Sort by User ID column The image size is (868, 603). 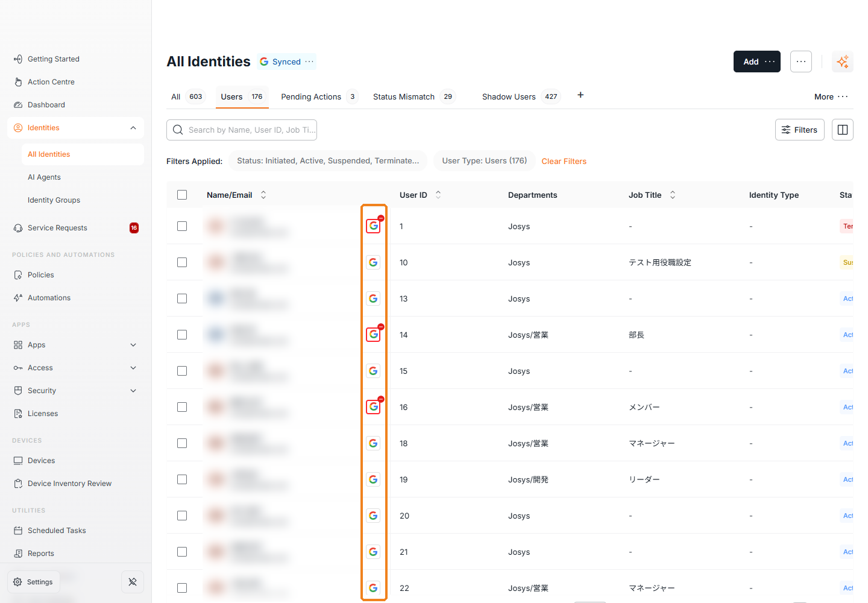click(x=438, y=195)
